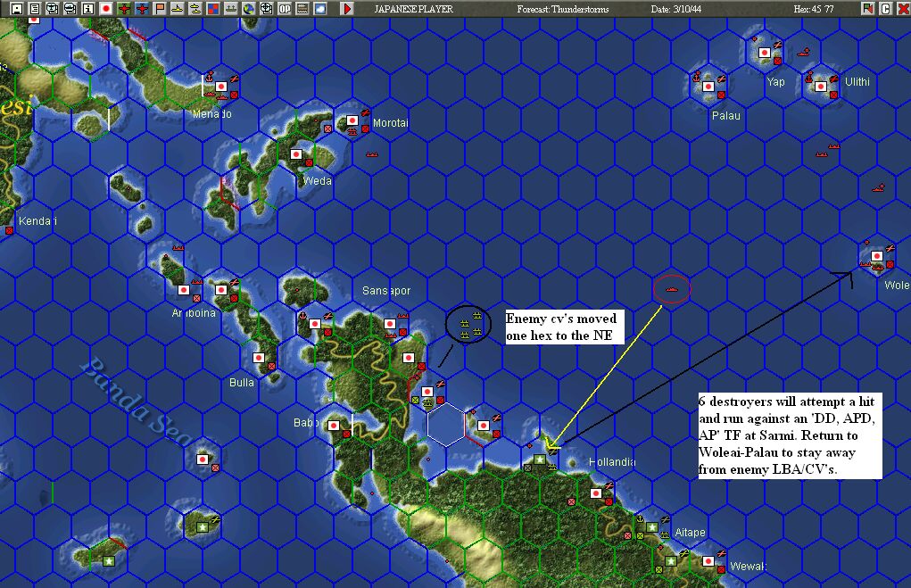Select the Yap Japanese base flag marker

(765, 53)
